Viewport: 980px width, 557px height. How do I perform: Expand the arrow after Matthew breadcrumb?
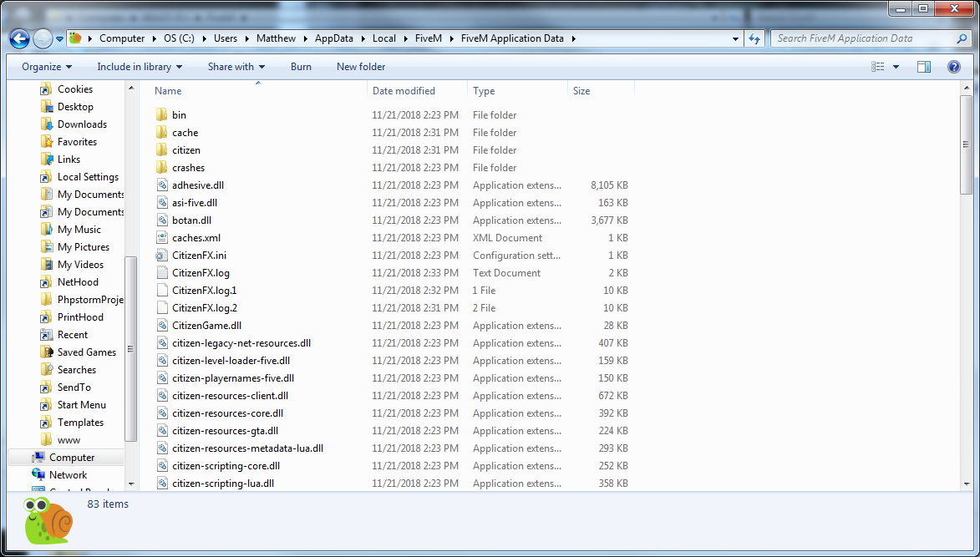(x=305, y=38)
